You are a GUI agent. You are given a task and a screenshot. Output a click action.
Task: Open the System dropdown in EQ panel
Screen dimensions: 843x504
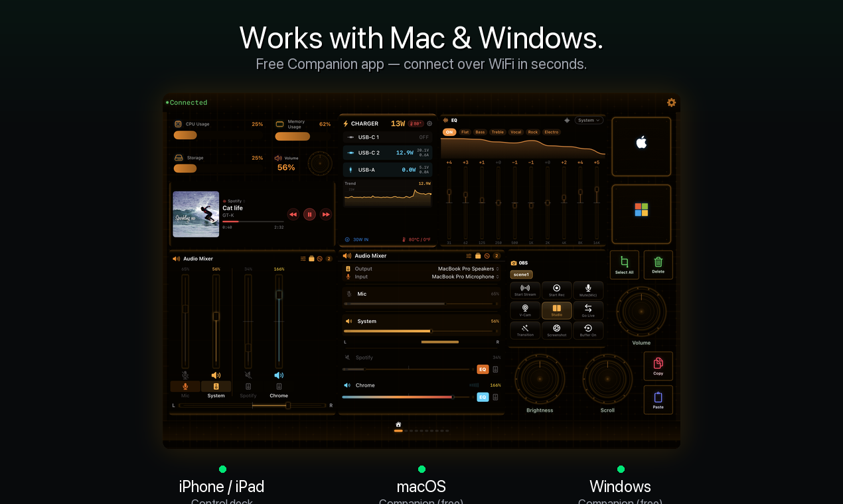pyautogui.click(x=589, y=121)
